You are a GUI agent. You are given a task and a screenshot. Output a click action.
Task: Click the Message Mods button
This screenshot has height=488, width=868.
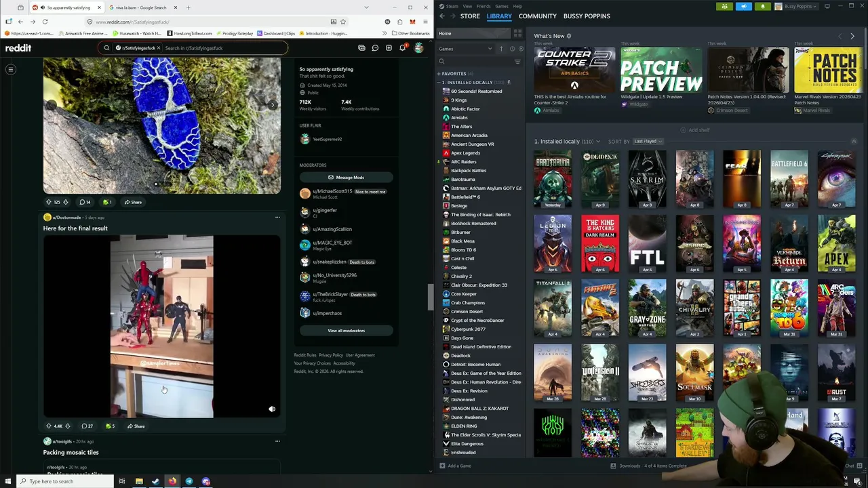(346, 178)
